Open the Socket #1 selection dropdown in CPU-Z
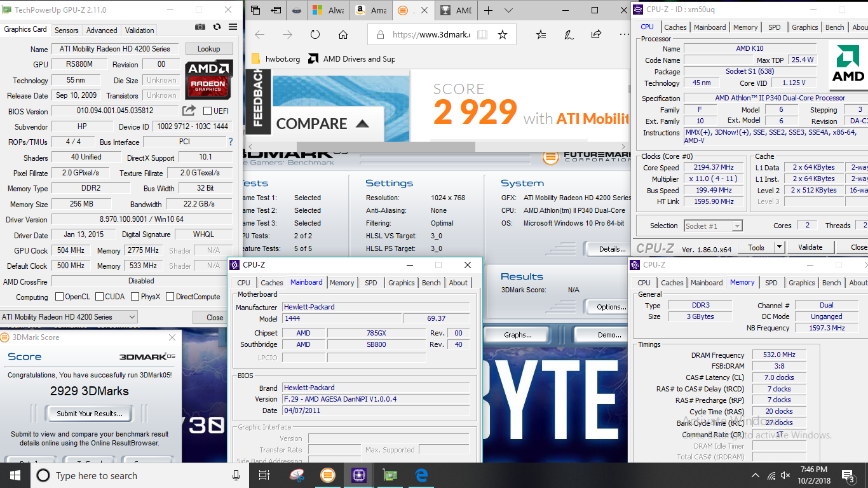This screenshot has width=868, height=488. [x=713, y=226]
